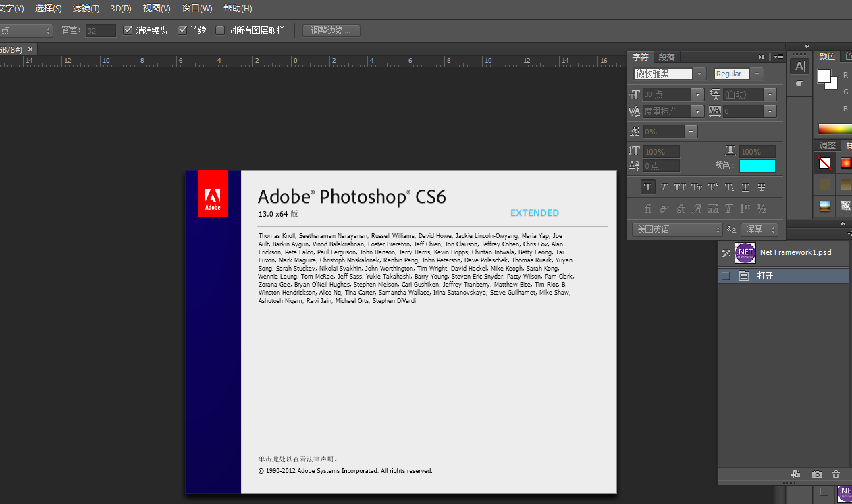The height and width of the screenshot is (504, 852).
Task: Open tsume percentage dropdown 0%
Action: click(691, 132)
